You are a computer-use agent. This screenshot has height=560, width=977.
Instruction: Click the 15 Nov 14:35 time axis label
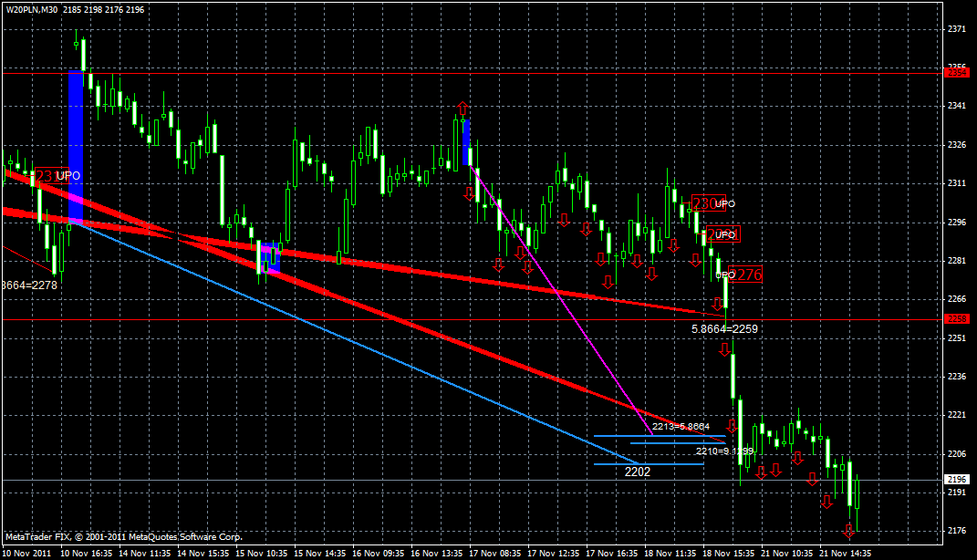319,553
